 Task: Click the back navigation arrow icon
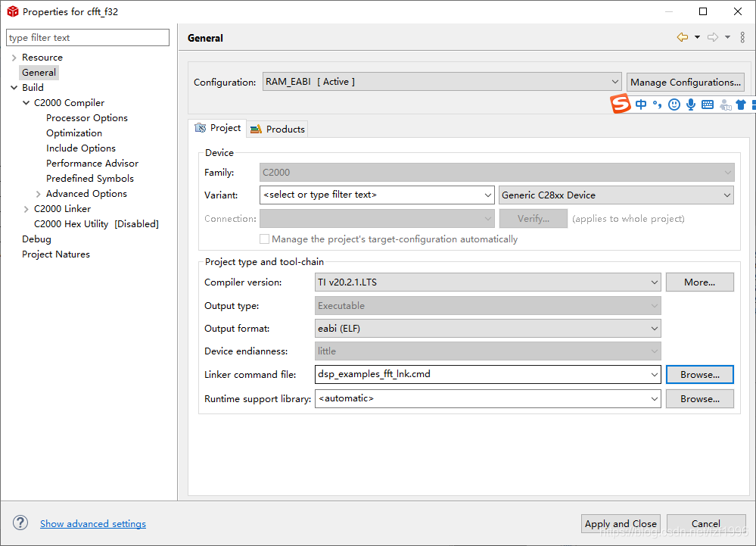click(683, 37)
